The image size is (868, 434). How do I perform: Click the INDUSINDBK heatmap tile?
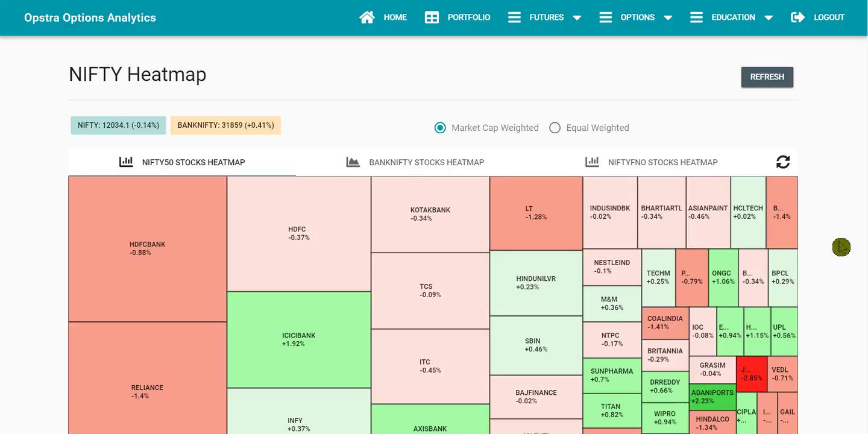[x=610, y=213]
